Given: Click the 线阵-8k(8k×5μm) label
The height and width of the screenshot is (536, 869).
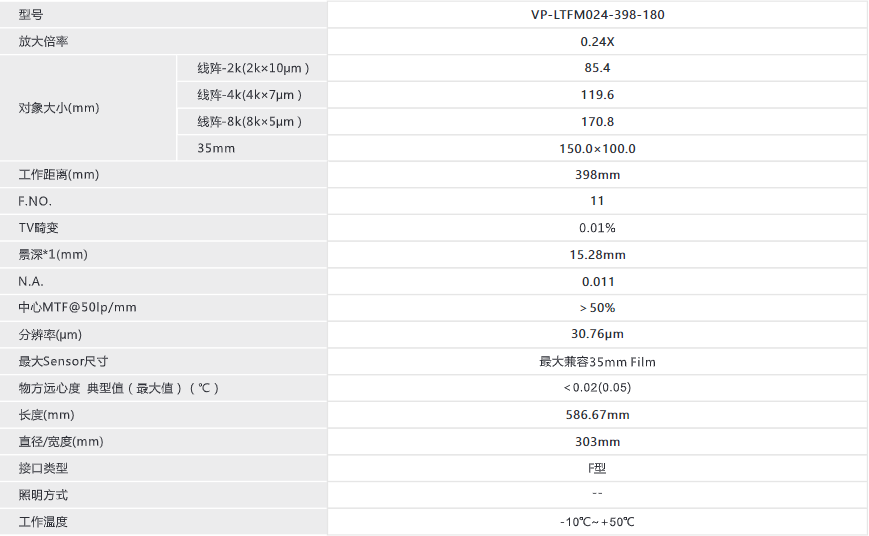Looking at the screenshot, I should pos(249,121).
